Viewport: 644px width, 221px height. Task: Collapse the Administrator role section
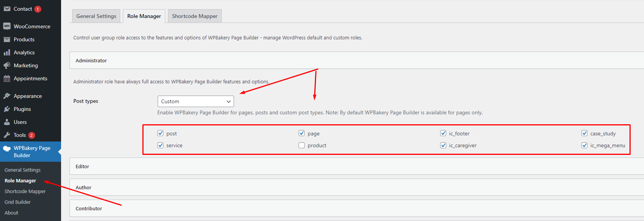click(x=357, y=60)
